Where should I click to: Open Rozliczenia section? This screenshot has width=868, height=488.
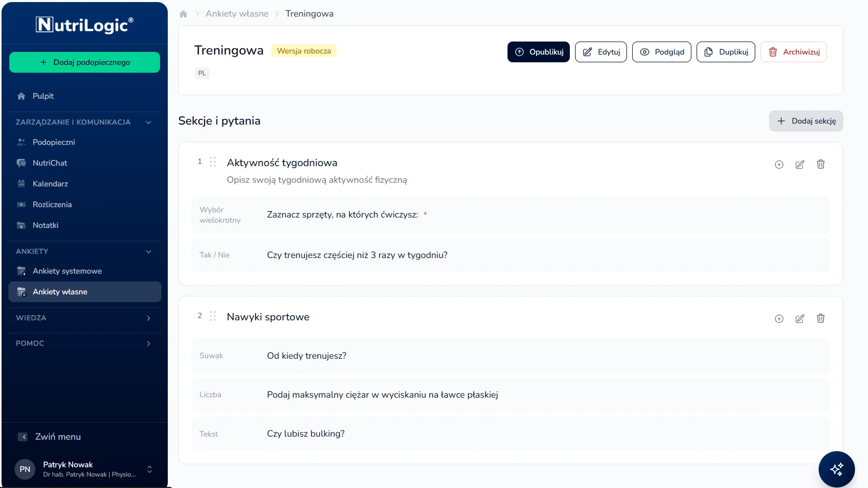click(85, 205)
